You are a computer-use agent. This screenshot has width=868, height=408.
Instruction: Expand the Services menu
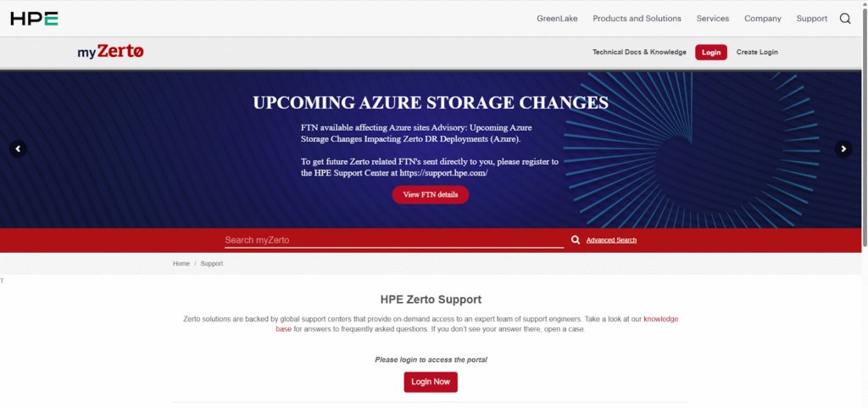click(712, 19)
